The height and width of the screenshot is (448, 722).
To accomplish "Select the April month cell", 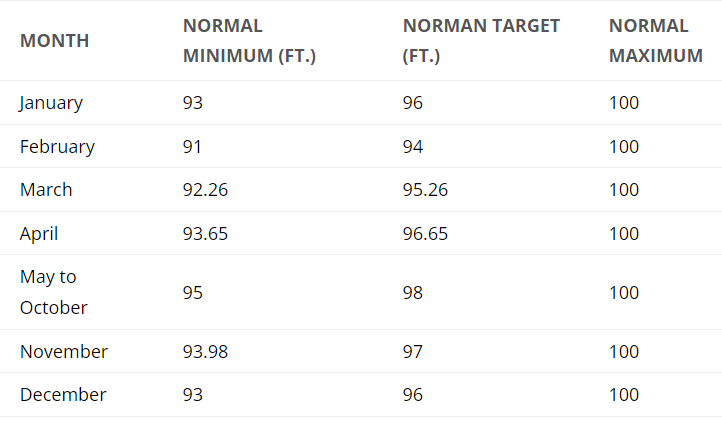I will [39, 234].
